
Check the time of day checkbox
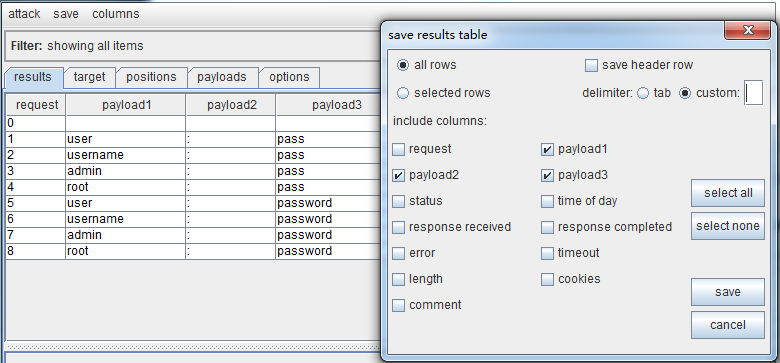[x=547, y=201]
